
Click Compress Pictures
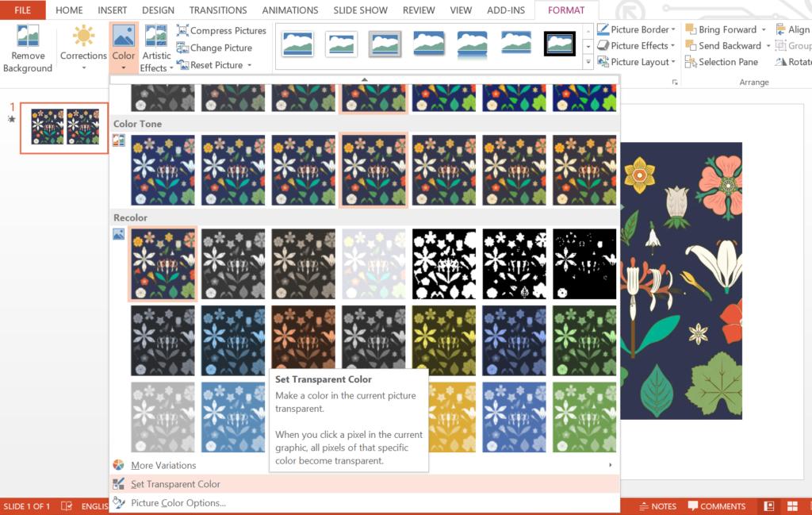click(228, 30)
